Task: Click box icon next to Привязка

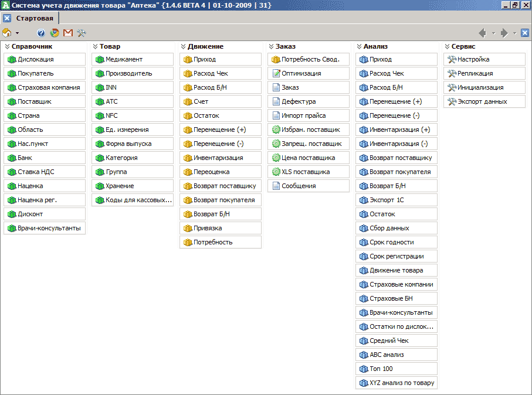Action: [188, 229]
